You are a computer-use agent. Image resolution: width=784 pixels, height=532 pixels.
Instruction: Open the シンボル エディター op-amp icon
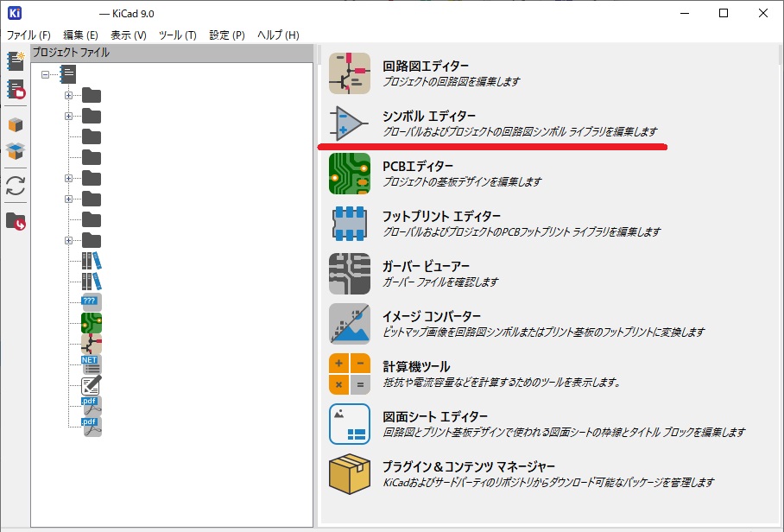pos(349,123)
